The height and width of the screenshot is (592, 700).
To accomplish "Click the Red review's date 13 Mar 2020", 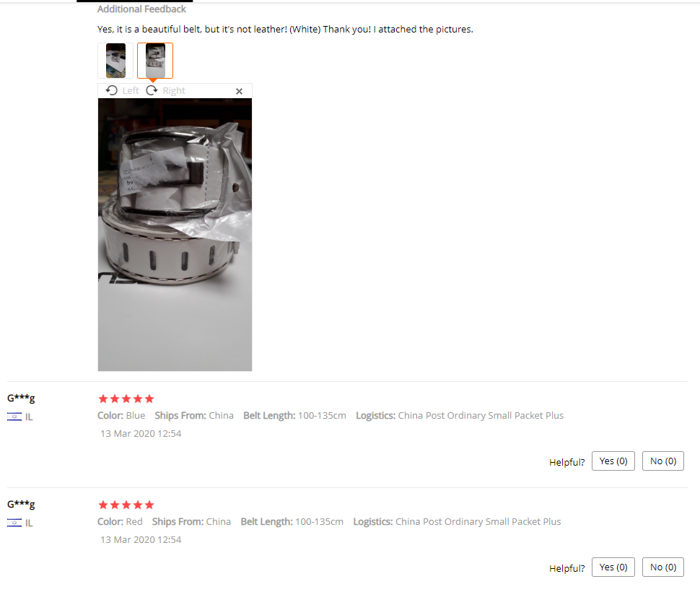I will tap(141, 539).
